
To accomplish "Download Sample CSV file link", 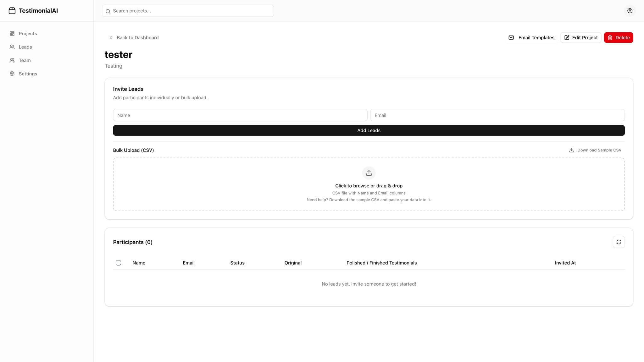I will pyautogui.click(x=595, y=150).
